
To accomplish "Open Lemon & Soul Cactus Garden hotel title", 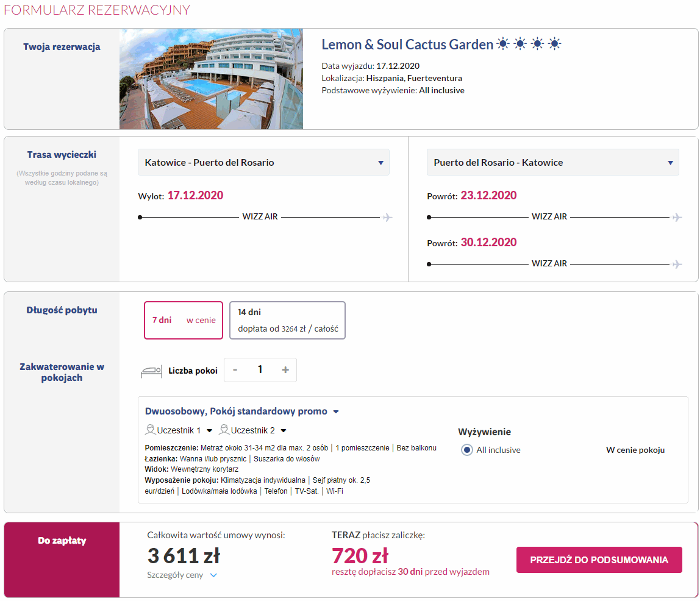I will click(407, 44).
